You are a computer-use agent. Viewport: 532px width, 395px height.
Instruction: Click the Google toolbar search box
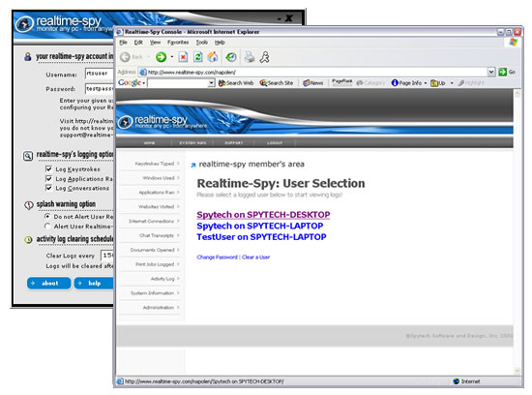tap(178, 83)
